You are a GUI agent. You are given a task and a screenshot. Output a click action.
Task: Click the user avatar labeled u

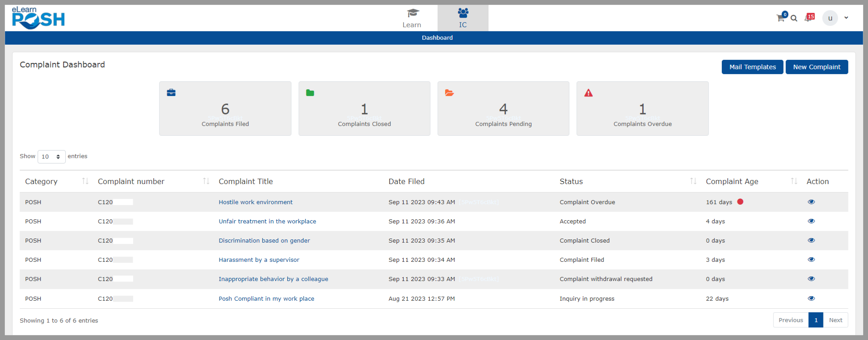(x=830, y=18)
